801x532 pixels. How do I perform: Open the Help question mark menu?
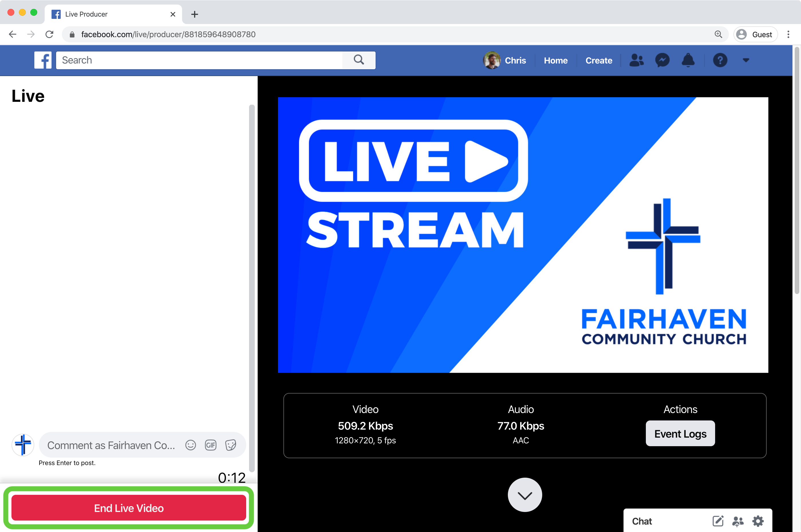(x=720, y=60)
